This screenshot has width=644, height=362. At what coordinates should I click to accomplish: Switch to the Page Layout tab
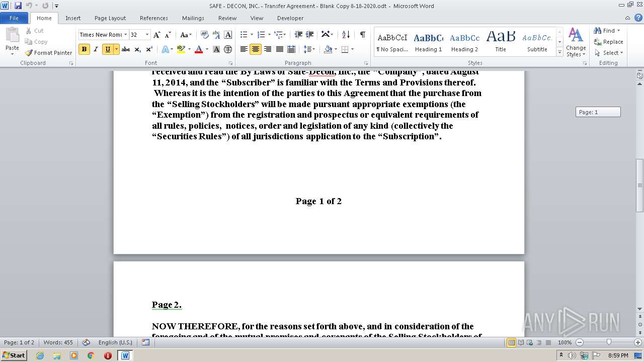tap(110, 18)
